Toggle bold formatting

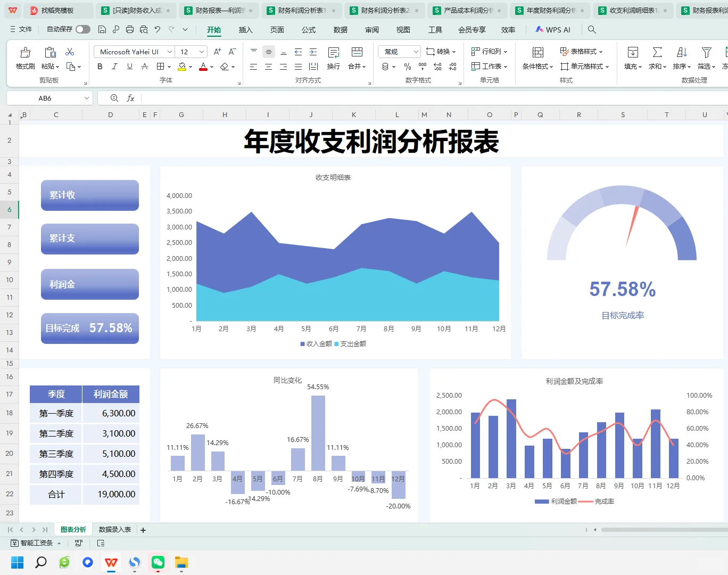point(100,67)
